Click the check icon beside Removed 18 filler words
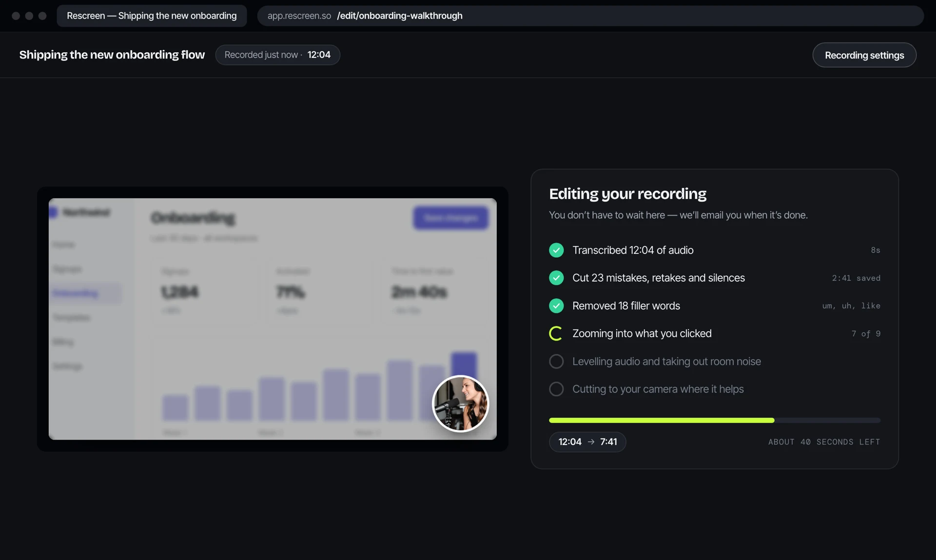The width and height of the screenshot is (936, 560). pos(556,306)
